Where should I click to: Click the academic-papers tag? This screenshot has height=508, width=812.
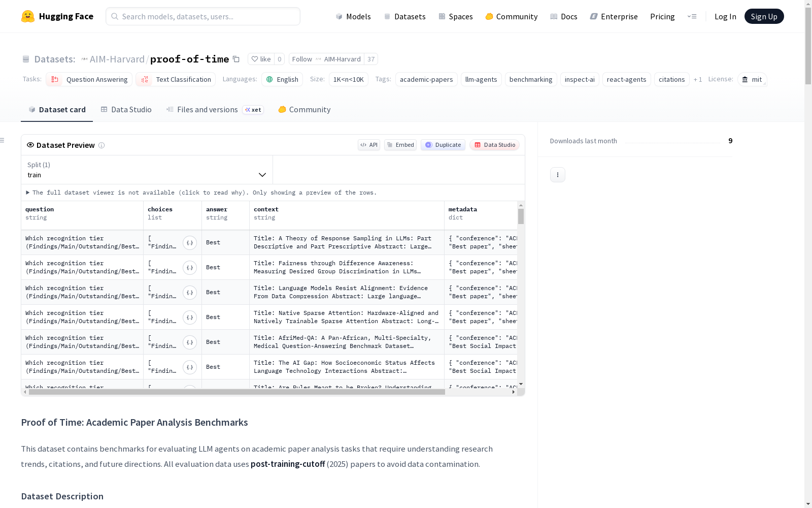pyautogui.click(x=426, y=79)
